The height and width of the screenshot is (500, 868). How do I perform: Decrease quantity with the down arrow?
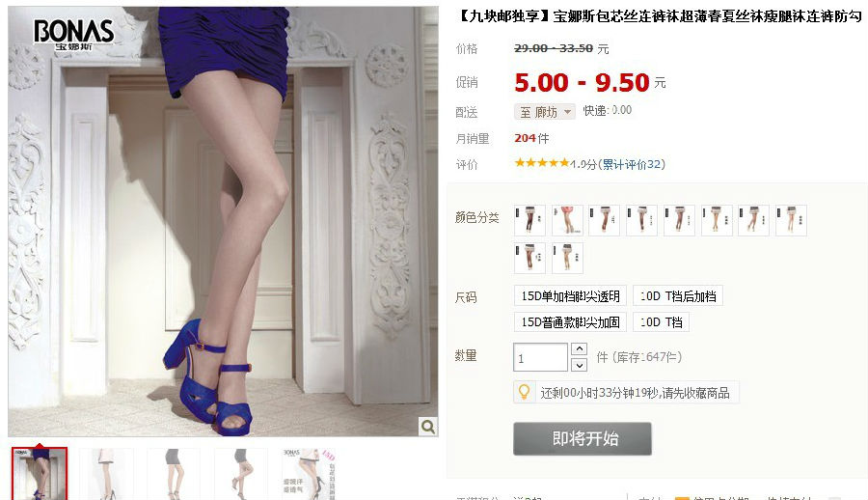coord(579,365)
